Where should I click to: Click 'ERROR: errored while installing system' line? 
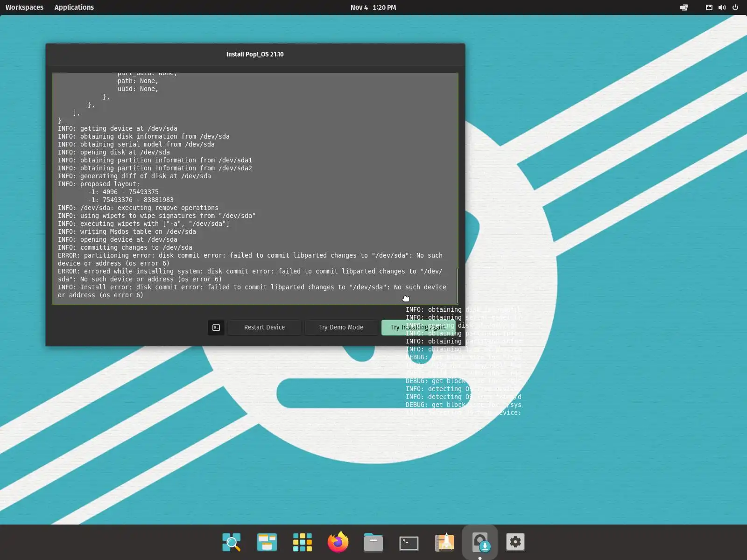(x=250, y=275)
